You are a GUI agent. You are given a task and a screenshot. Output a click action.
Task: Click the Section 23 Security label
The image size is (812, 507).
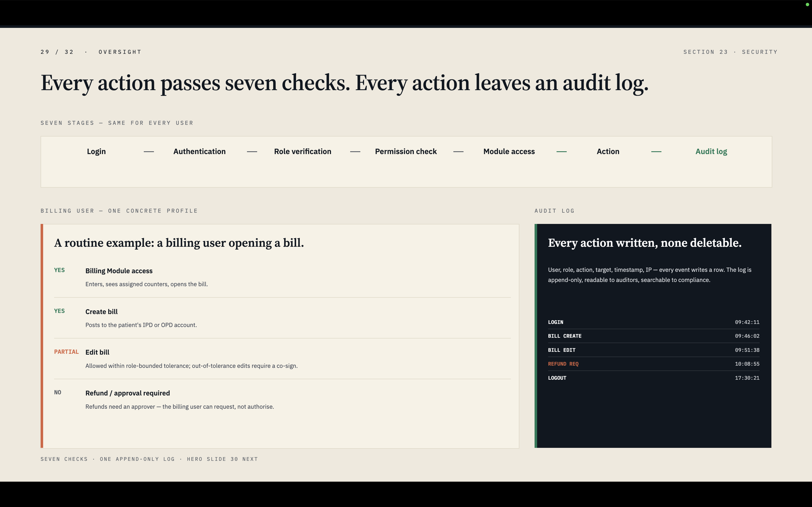coord(730,52)
